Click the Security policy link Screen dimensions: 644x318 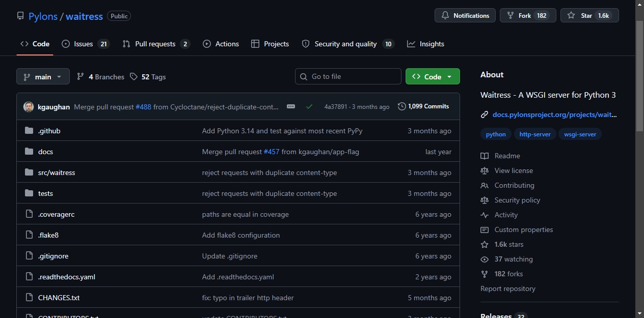517,200
